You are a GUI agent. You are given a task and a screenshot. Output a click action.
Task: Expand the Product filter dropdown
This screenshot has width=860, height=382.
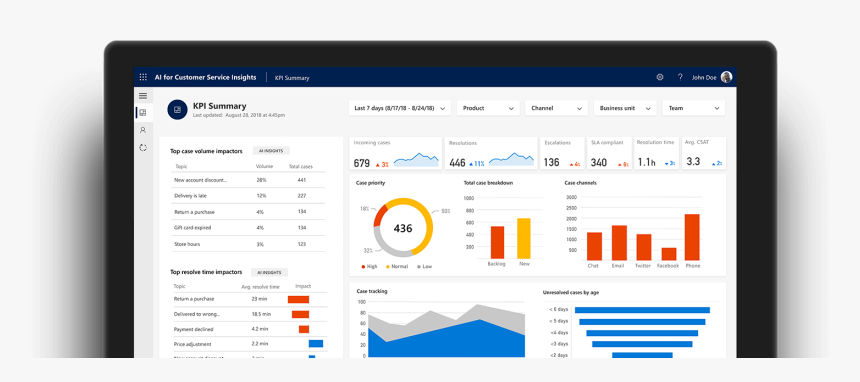[x=488, y=108]
